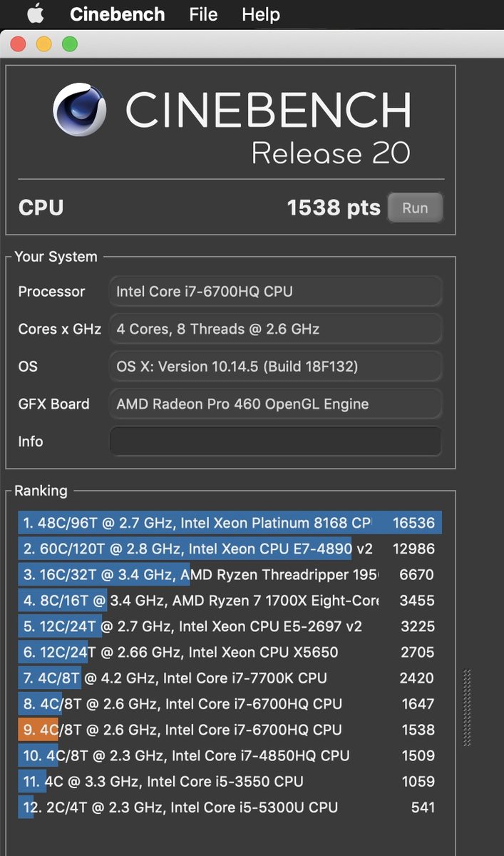The image size is (504, 856).
Task: Click the CPU label beside the score
Action: click(x=41, y=208)
